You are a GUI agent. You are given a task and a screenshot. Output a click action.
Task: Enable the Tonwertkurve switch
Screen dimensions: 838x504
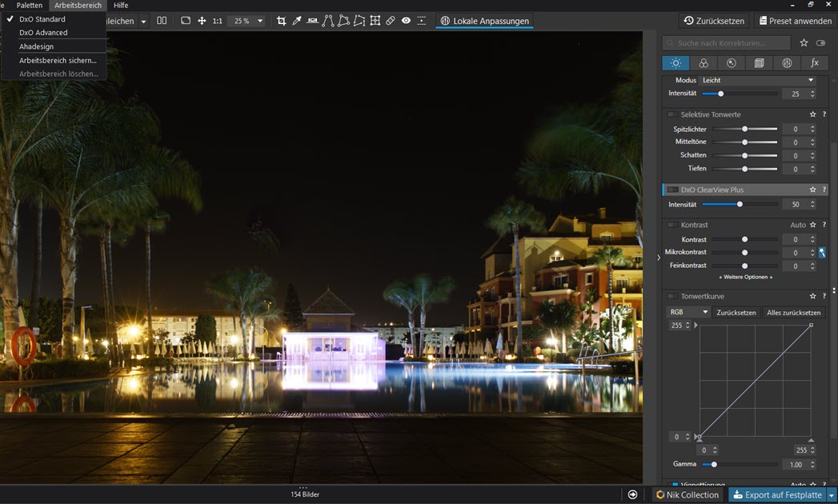(672, 296)
